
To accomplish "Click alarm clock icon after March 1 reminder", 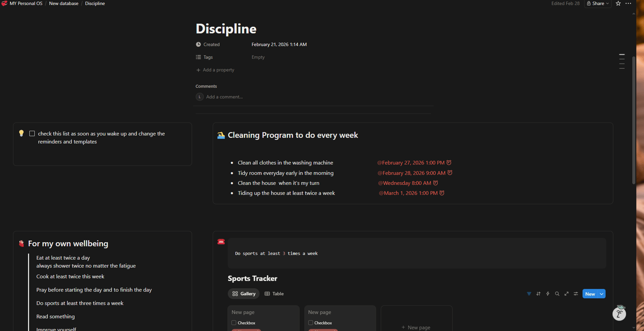I will point(442,193).
